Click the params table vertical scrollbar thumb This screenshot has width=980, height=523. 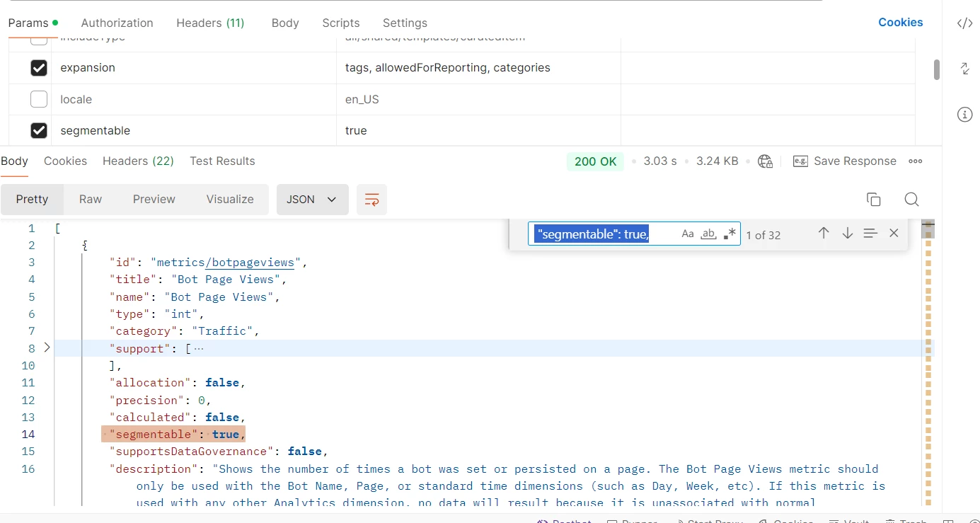click(x=937, y=69)
